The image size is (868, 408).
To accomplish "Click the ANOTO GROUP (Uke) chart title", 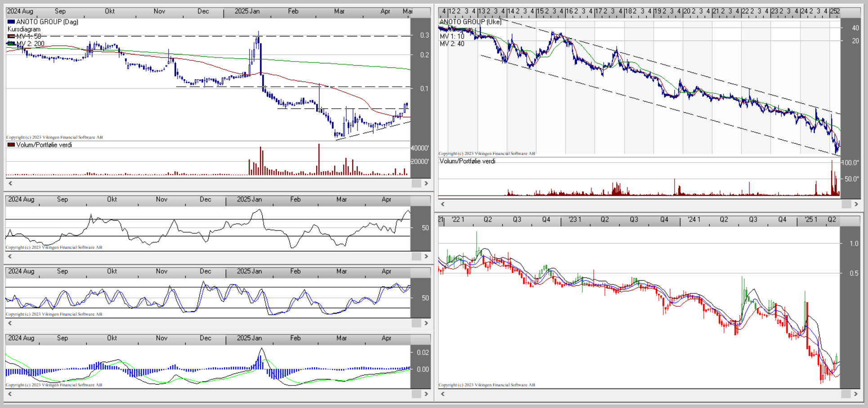I will 470,22.
